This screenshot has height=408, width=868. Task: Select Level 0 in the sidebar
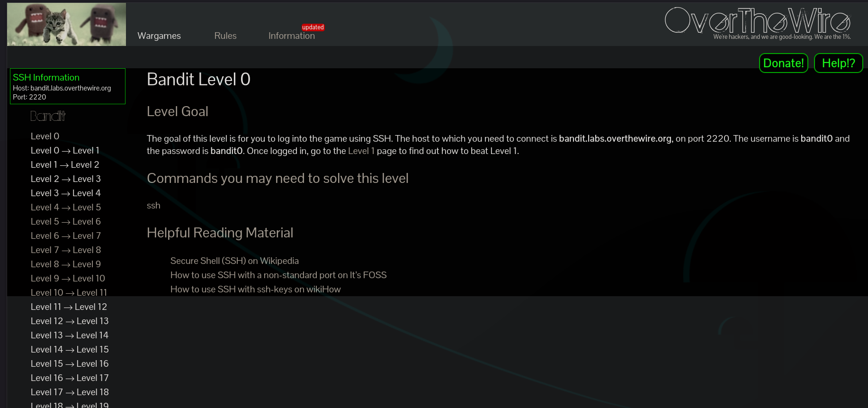click(x=45, y=136)
